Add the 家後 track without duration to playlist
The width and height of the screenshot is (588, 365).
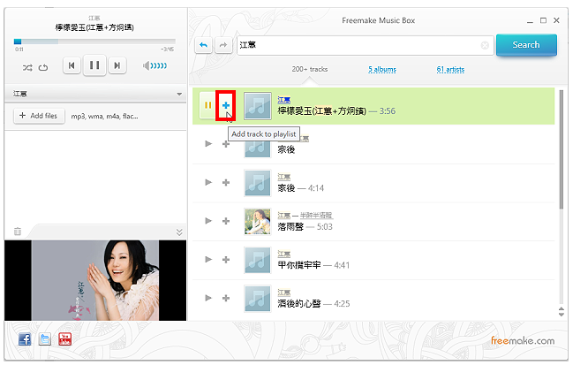point(226,144)
